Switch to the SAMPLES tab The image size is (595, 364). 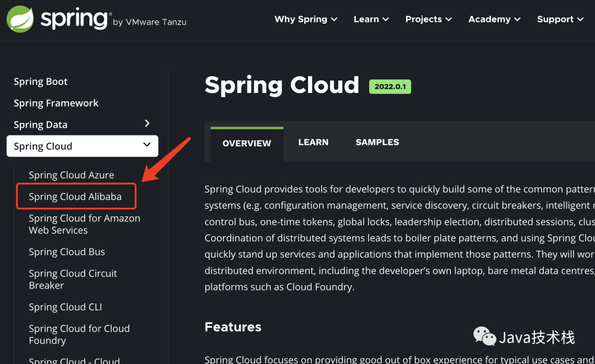pyautogui.click(x=377, y=142)
